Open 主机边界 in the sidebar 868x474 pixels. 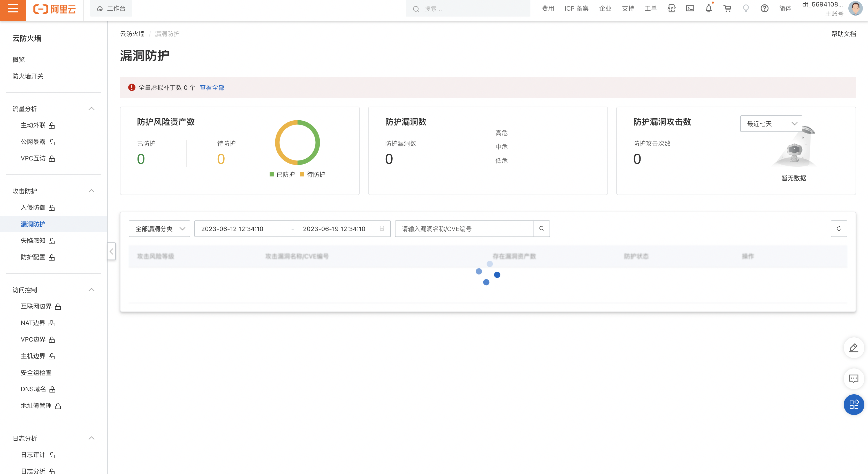point(33,356)
